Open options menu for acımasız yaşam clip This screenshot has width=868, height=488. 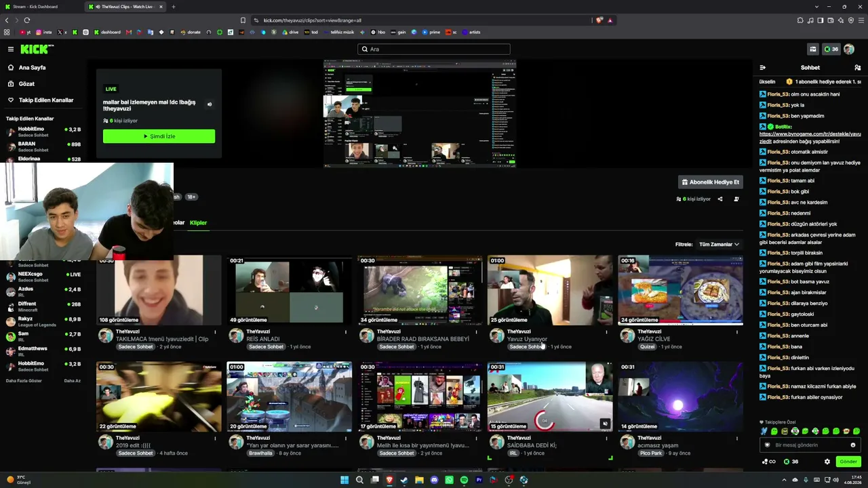tap(737, 439)
